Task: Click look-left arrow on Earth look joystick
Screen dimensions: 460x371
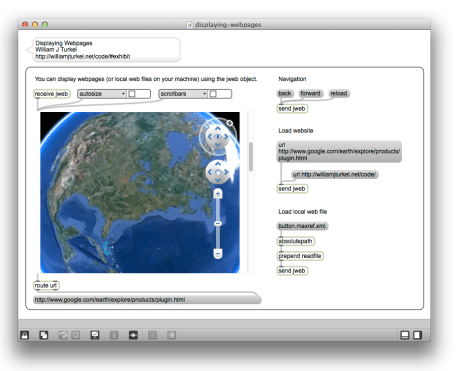Action: (210, 136)
